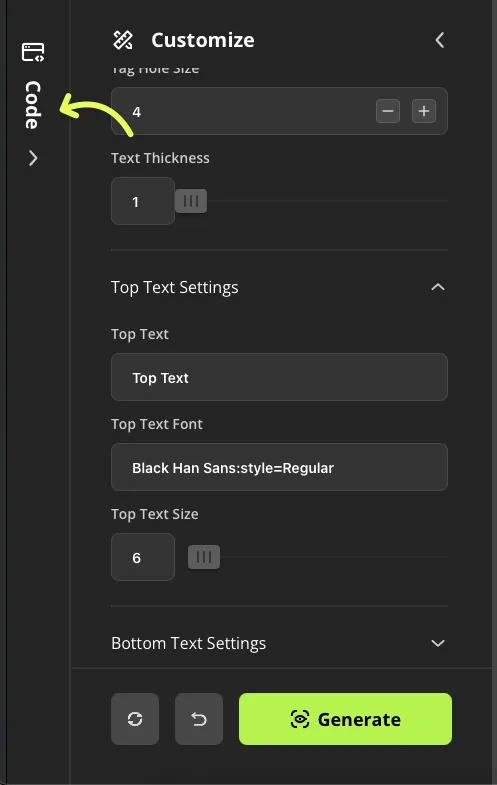The height and width of the screenshot is (785, 497).
Task: Click the Text Thickness slider handle
Action: coord(191,201)
